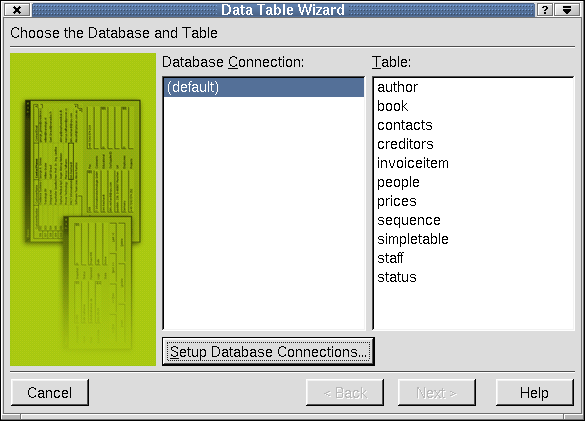Select the author table

(x=397, y=87)
